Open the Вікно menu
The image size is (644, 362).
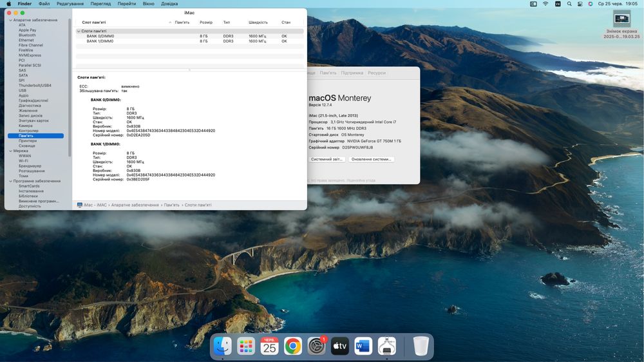[148, 4]
